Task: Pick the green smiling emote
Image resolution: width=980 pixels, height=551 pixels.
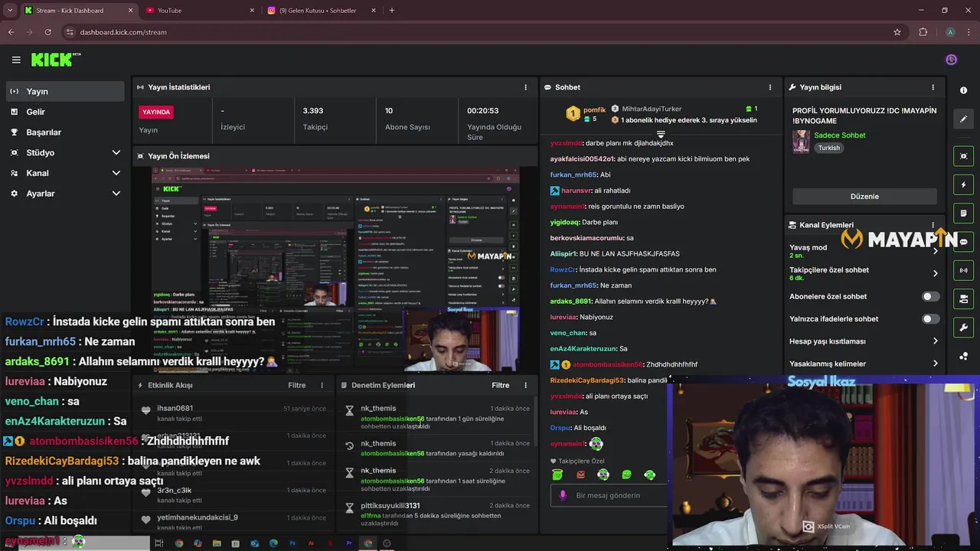Action: click(626, 474)
